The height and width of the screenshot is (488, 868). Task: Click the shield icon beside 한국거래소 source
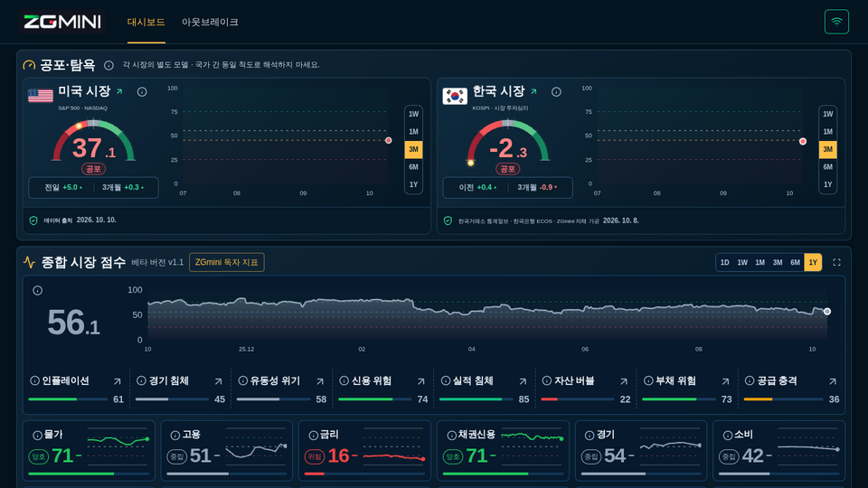coord(448,221)
